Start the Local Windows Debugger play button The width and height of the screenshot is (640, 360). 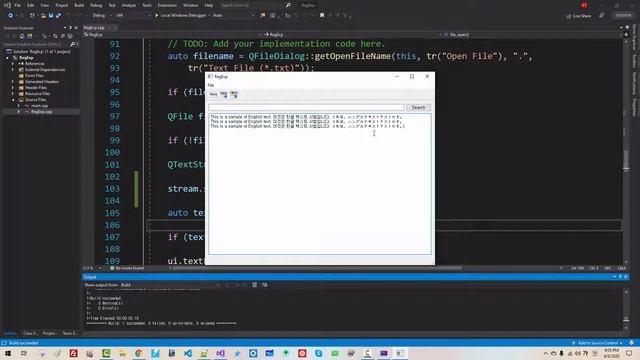coord(156,16)
